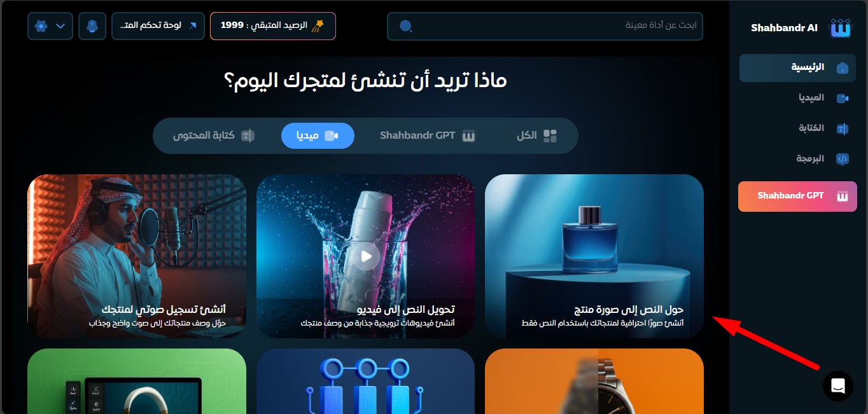Click the الرئيسية home icon in sidebar
This screenshot has width=868, height=414.
[x=842, y=67]
